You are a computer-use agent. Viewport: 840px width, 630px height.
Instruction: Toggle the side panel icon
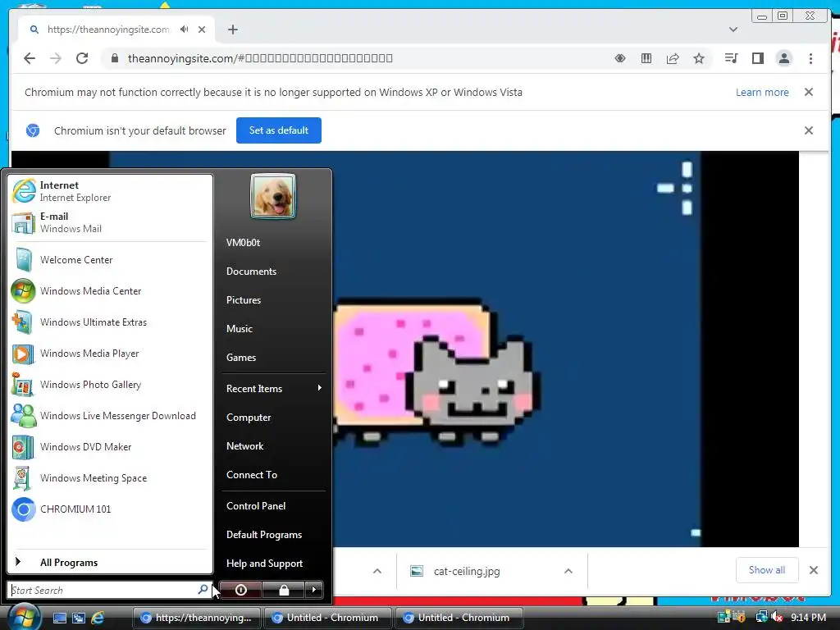click(x=757, y=58)
